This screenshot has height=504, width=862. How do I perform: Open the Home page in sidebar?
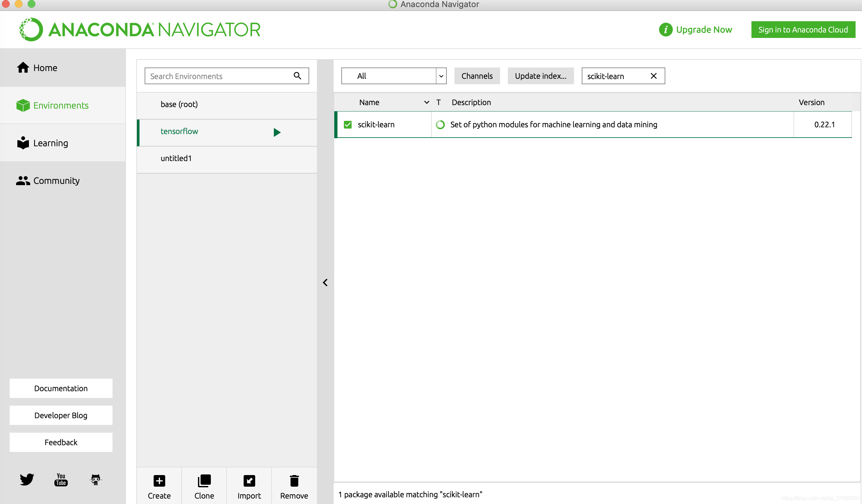(x=63, y=68)
